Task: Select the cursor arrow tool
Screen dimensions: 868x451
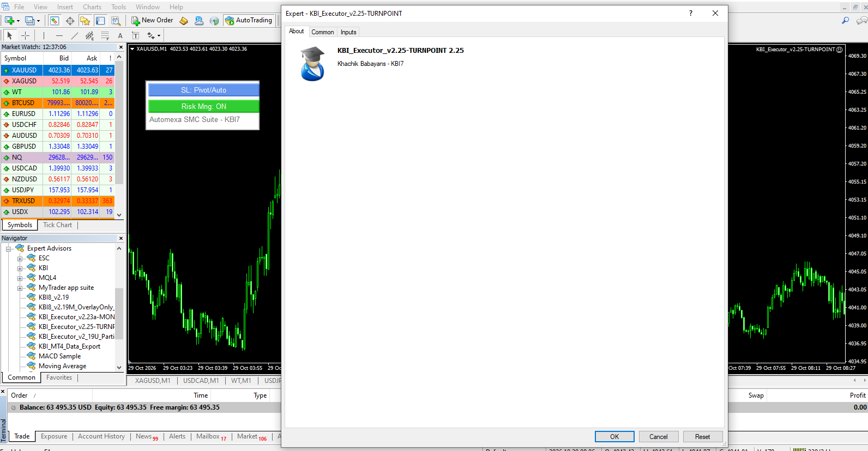Action: [x=9, y=35]
